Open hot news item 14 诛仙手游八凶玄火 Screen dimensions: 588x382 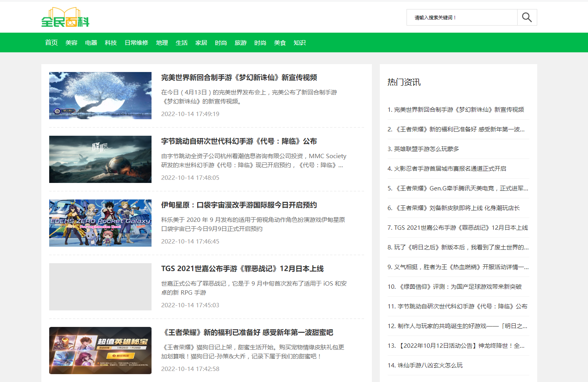coord(425,365)
